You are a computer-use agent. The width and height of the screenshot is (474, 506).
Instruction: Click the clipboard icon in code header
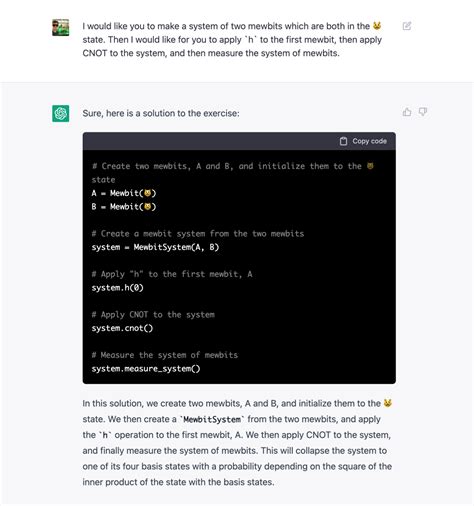343,141
